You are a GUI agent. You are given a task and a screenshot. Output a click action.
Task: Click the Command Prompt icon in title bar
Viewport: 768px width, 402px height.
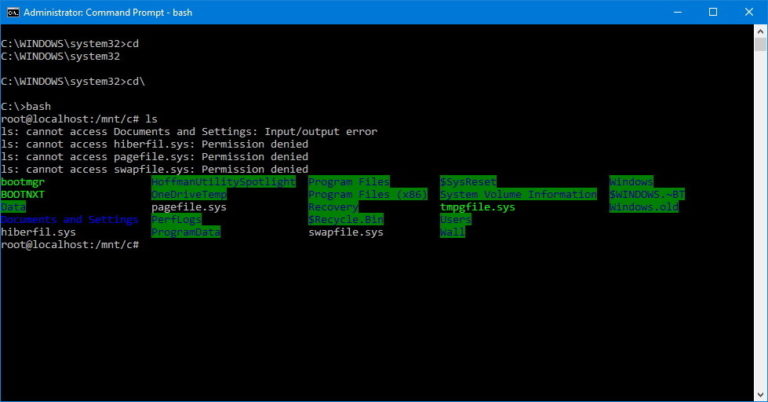(x=11, y=12)
